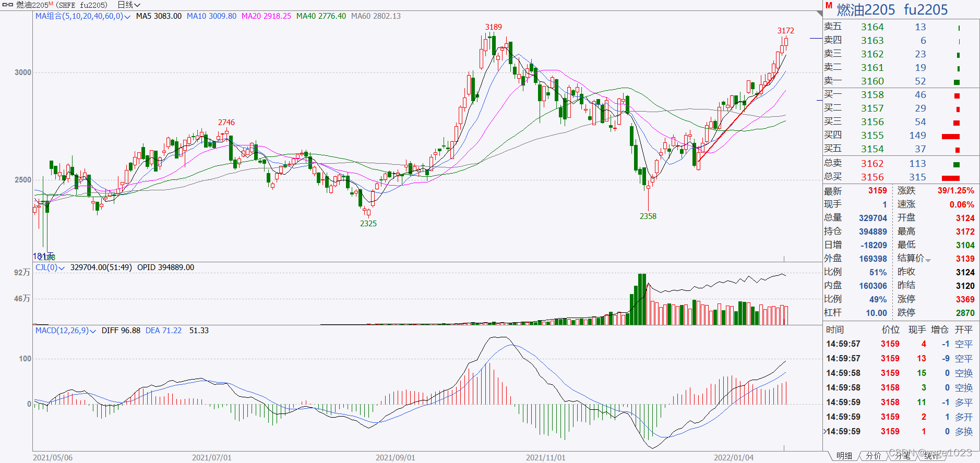This screenshot has width=980, height=463.
Task: Select the 卖二 3161 order row
Action: [x=901, y=68]
